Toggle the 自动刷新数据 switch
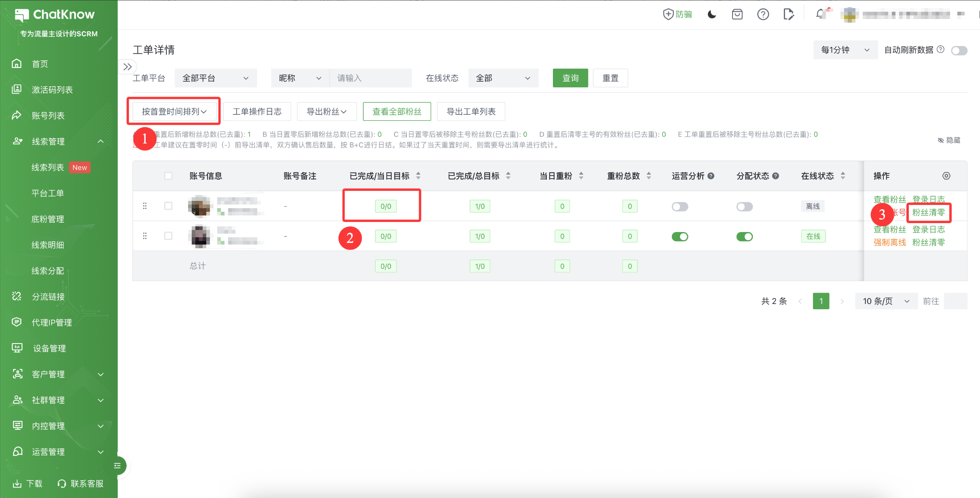This screenshot has width=980, height=498. click(x=959, y=51)
